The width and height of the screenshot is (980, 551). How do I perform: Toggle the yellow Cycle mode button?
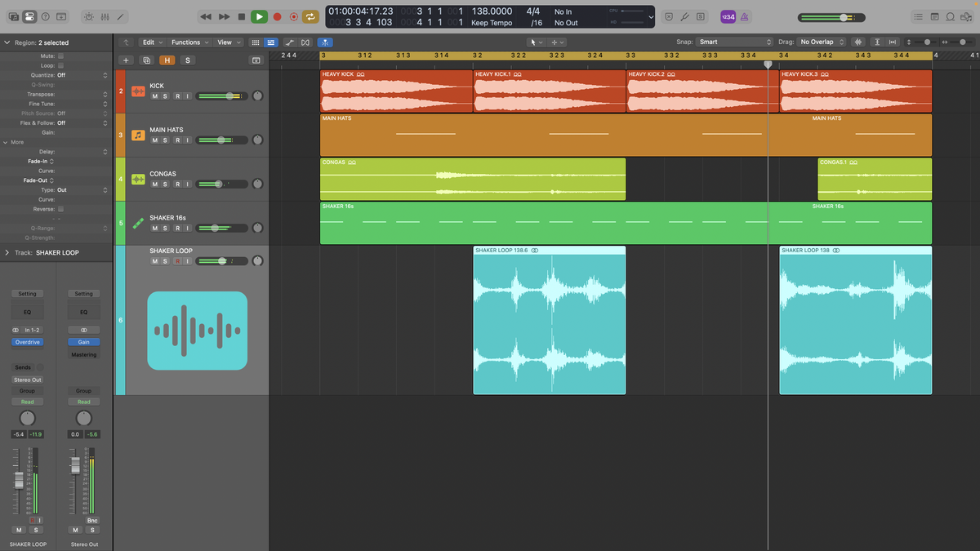coord(310,16)
